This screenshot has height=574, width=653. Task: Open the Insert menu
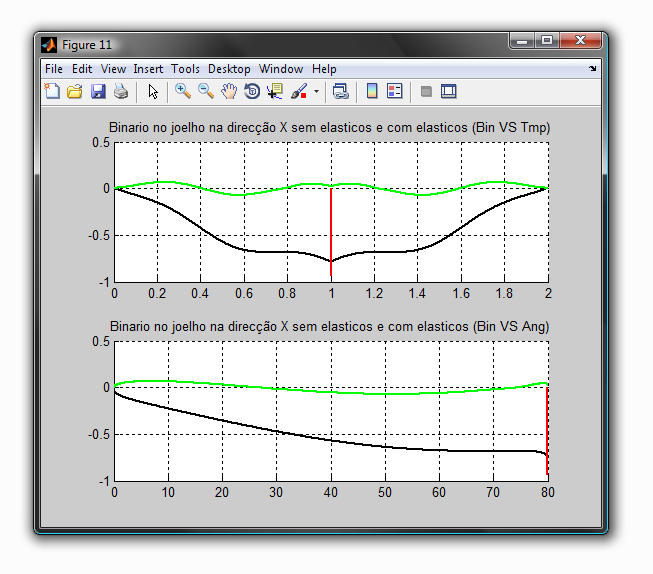click(x=148, y=69)
